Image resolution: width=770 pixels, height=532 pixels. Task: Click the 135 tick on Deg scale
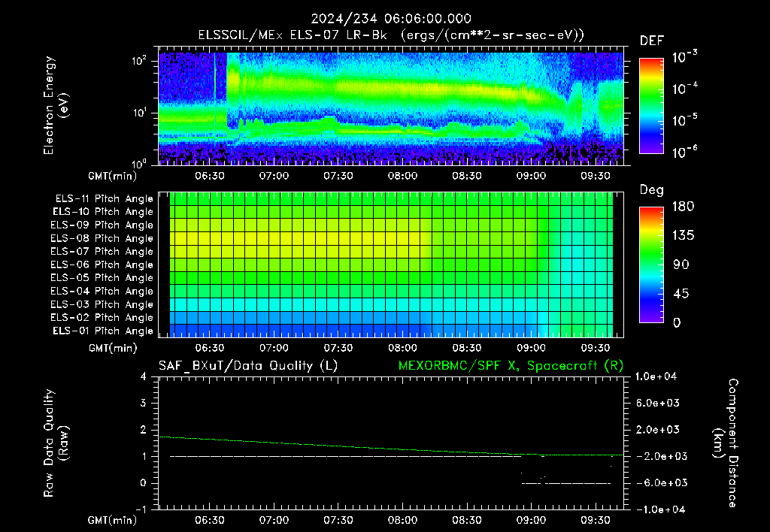683,235
